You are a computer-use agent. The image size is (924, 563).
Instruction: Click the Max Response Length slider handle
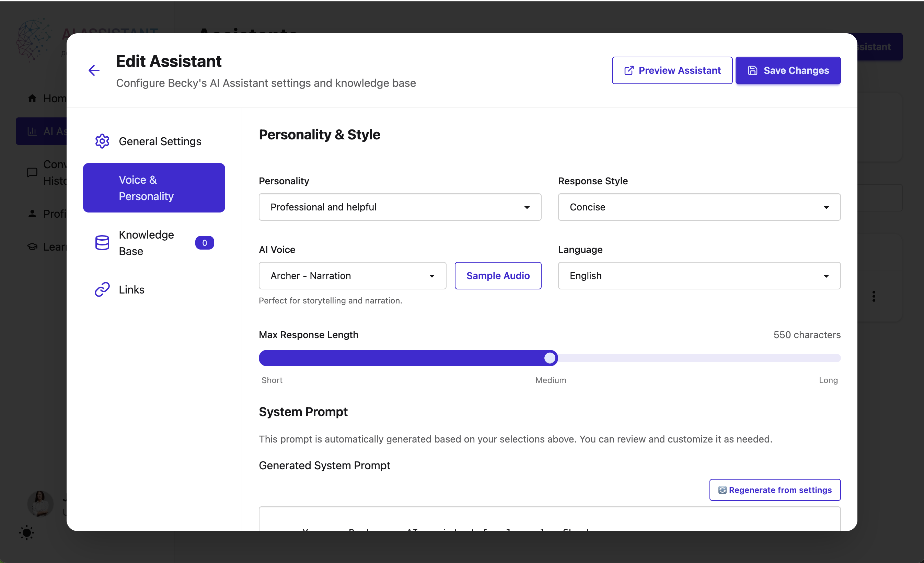coord(550,358)
